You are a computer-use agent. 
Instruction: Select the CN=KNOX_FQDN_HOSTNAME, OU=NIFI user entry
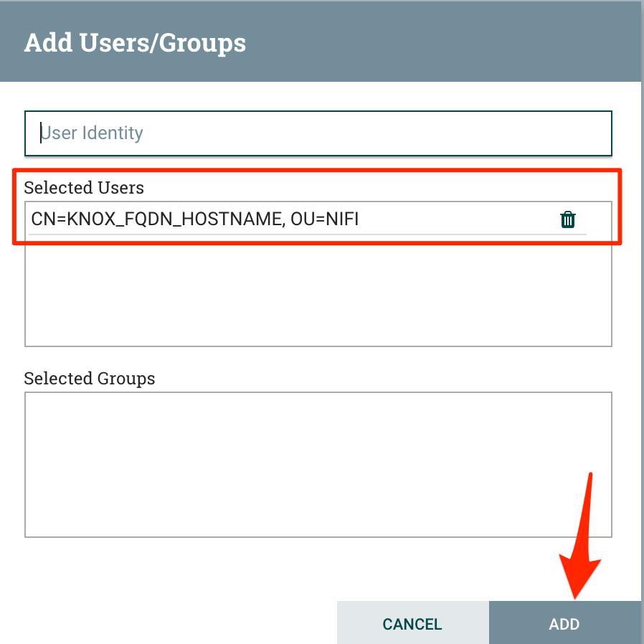click(x=194, y=219)
